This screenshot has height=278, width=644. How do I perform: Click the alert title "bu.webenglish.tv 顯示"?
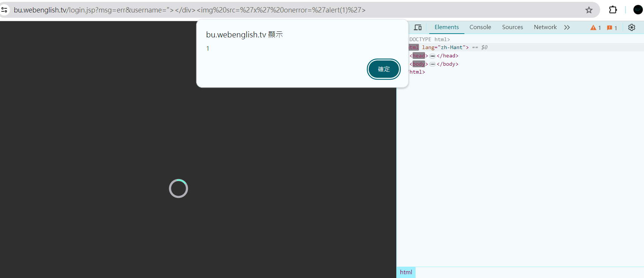coord(244,35)
